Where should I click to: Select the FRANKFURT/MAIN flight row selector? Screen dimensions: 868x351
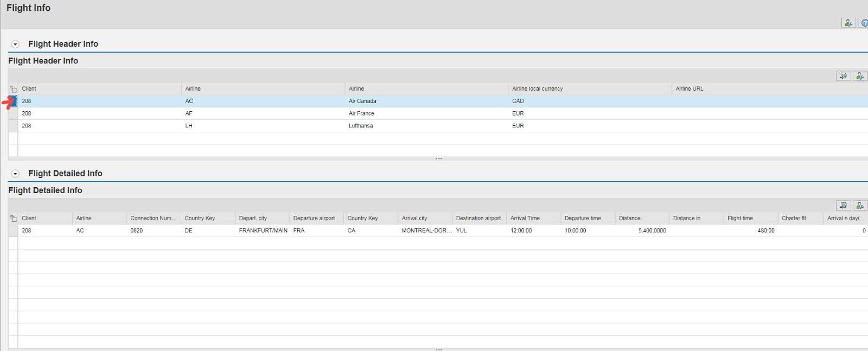pyautogui.click(x=13, y=231)
